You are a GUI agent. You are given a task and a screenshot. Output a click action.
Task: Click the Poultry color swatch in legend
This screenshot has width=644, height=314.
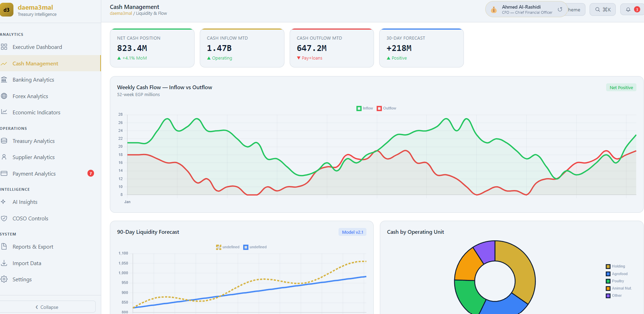608,281
